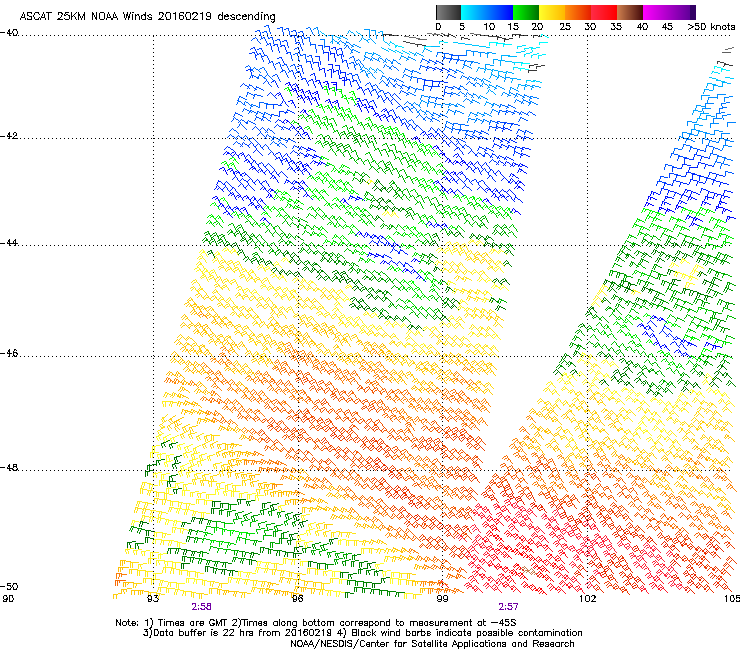Click the '25' knots legend number
This screenshot has height=650, width=740.
coord(565,27)
